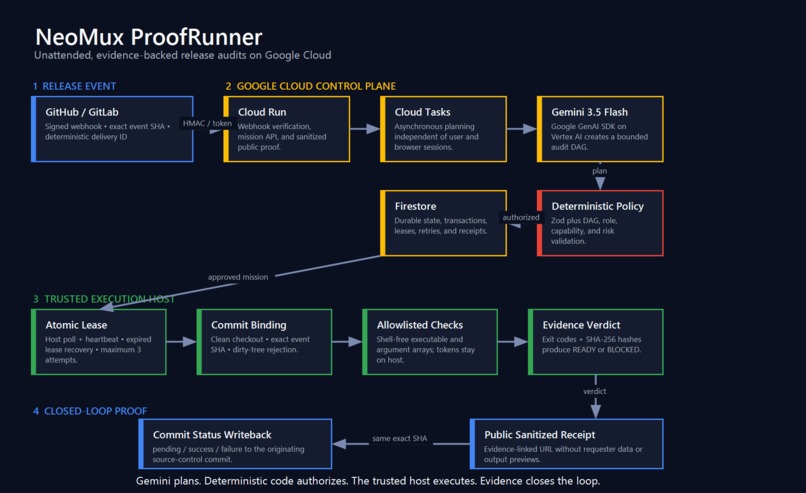
Task: Select the '2 GOOGLE CLOUD CONTROL PLANE' heading
Action: (310, 86)
